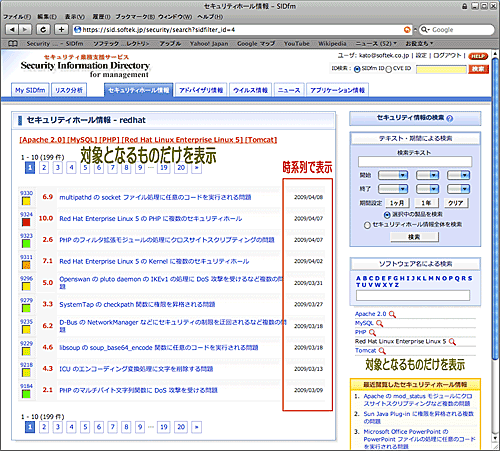Viewport: 500px width, 451px height.
Task: Click the software name search input field
Action: (413, 295)
